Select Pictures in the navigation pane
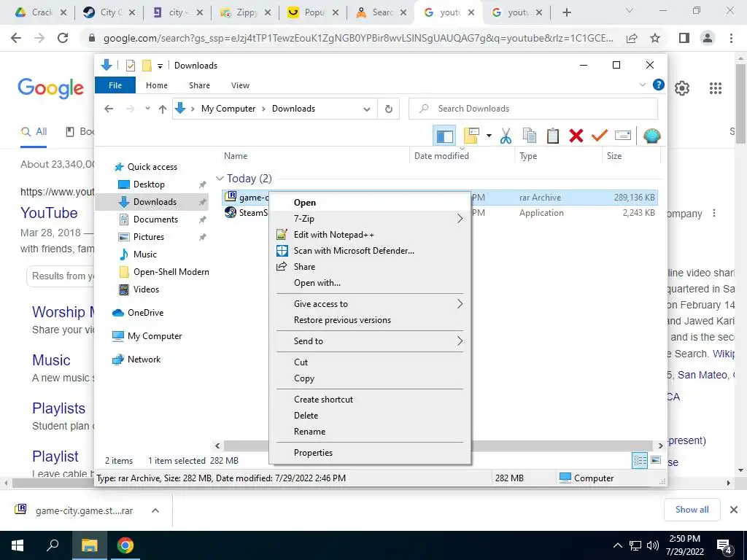 coord(149,237)
